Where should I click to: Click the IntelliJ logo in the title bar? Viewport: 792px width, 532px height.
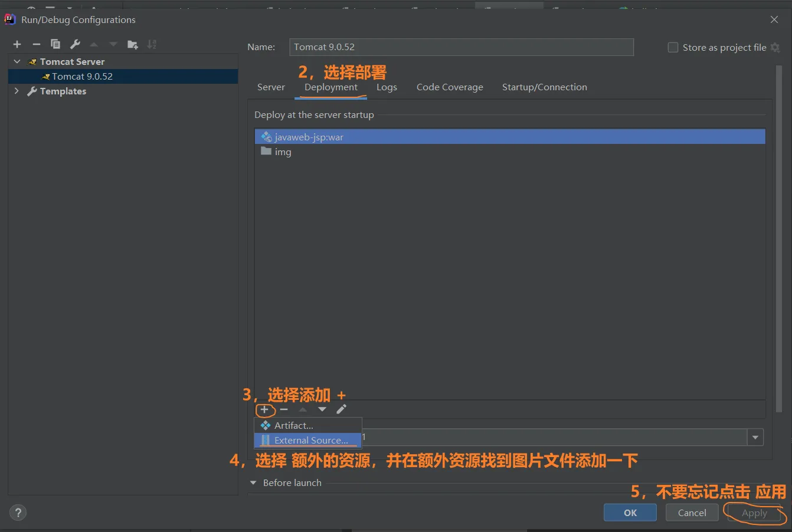(x=10, y=19)
